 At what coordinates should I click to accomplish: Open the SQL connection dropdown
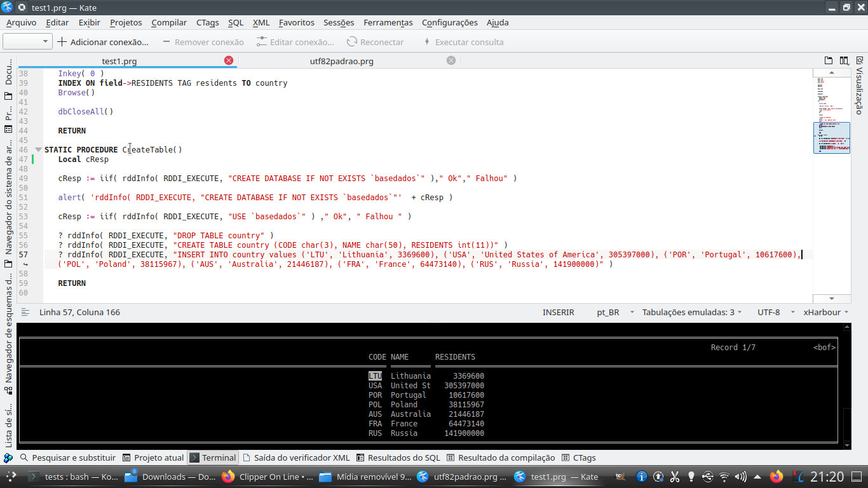pyautogui.click(x=27, y=42)
